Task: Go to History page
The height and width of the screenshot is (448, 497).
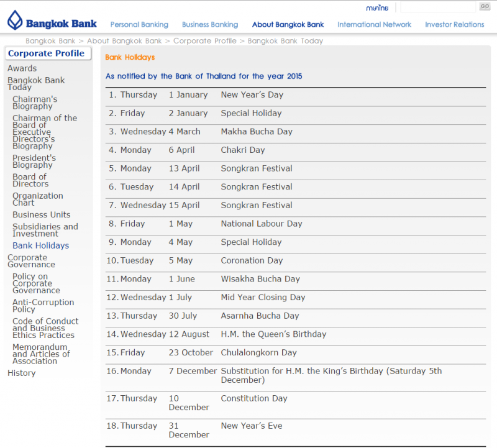Action: (21, 373)
